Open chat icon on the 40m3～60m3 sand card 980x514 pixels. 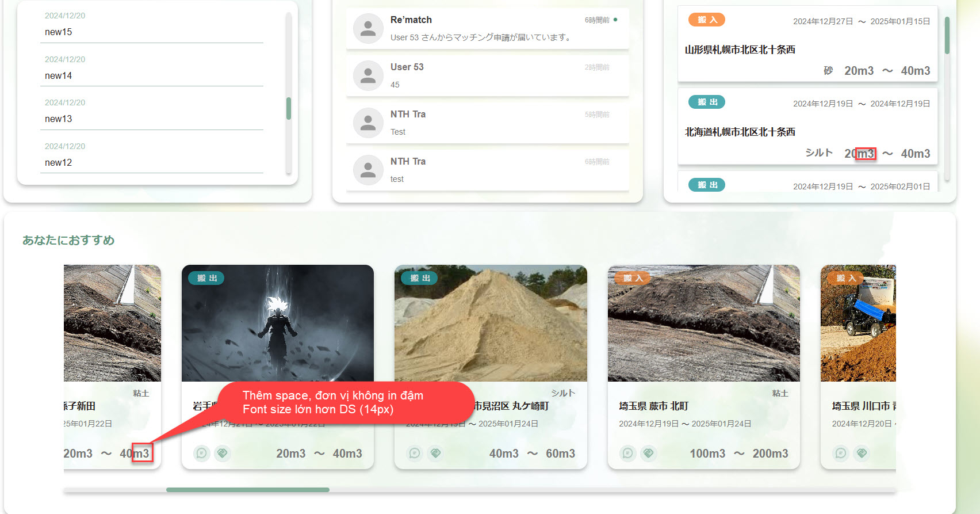(x=415, y=453)
